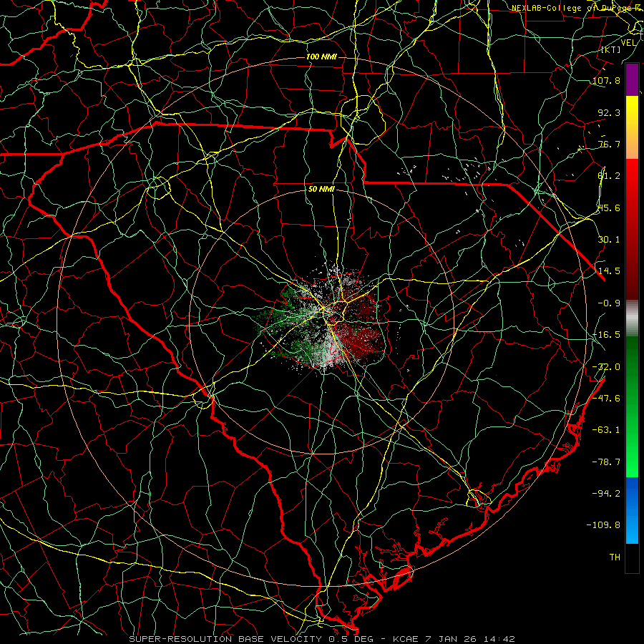644x644 pixels.
Task: Click the 14.5 legend value
Action: coord(609,271)
